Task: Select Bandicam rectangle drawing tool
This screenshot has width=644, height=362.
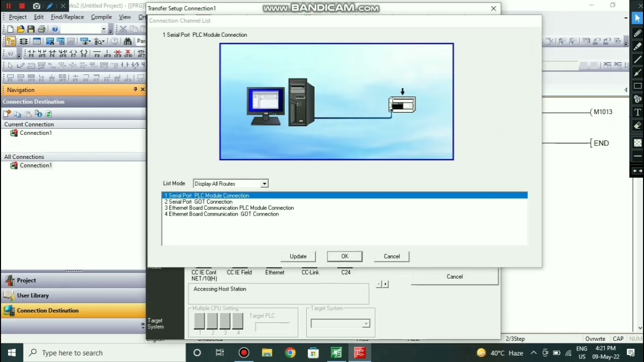Action: (637, 86)
